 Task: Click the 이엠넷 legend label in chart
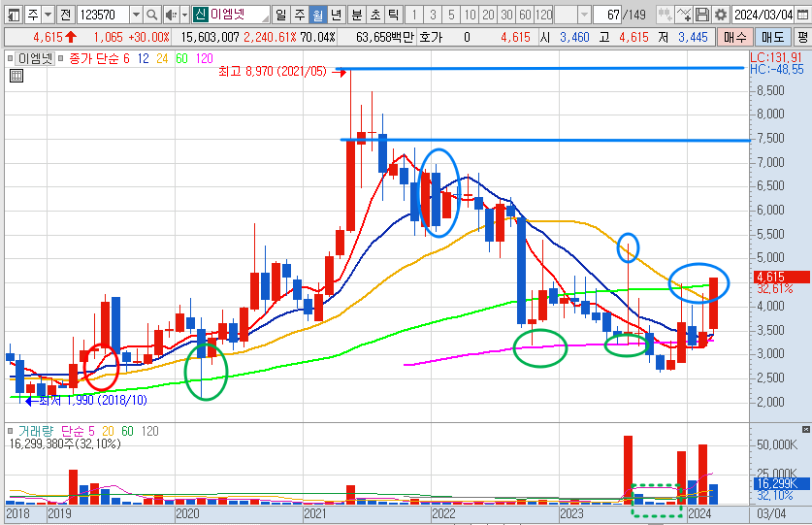coord(35,58)
